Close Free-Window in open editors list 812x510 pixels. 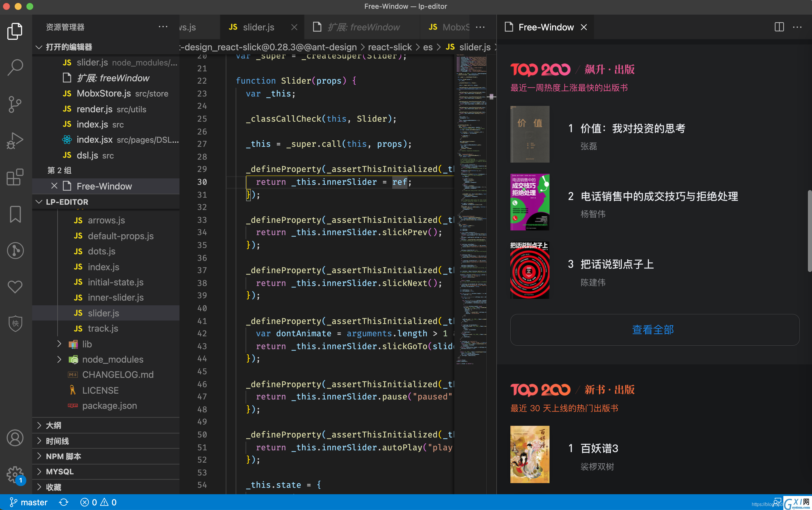coord(54,186)
